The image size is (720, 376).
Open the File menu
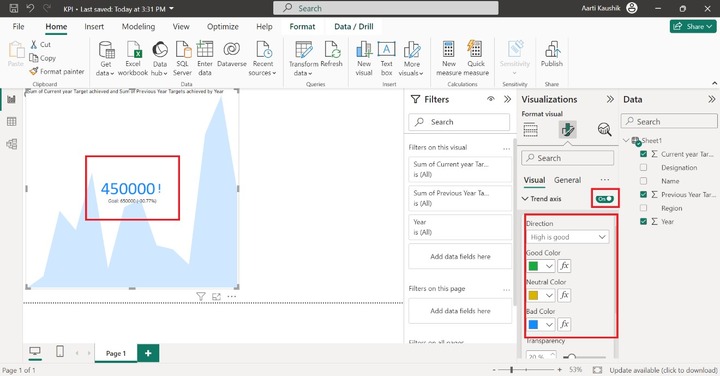pyautogui.click(x=18, y=27)
